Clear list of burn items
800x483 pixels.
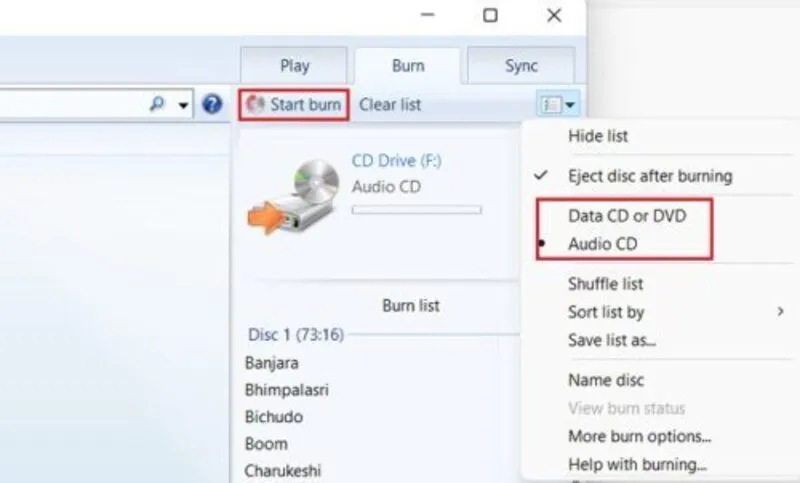click(390, 105)
